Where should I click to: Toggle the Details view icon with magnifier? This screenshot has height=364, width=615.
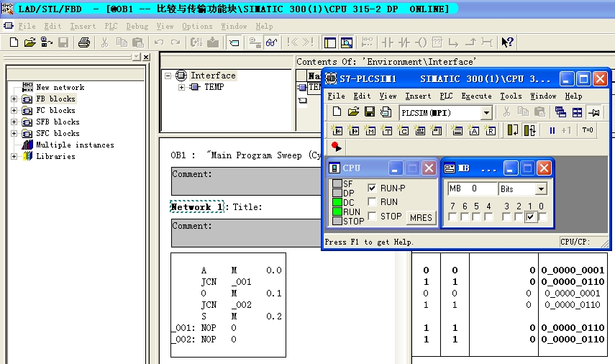point(347,42)
